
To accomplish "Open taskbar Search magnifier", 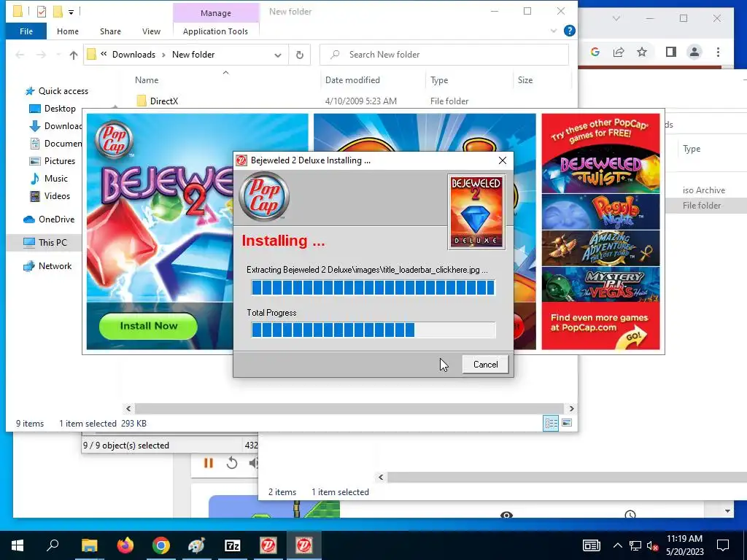I will click(x=53, y=545).
